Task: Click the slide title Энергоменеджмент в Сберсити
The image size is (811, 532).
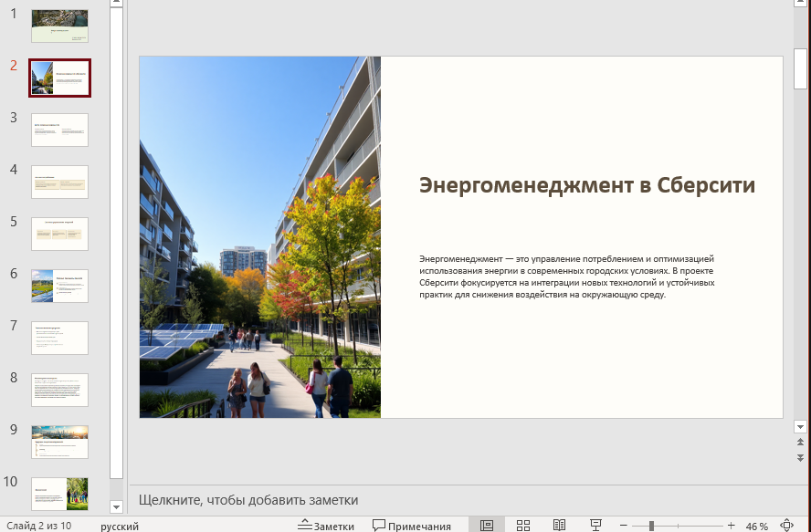Action: (x=587, y=185)
